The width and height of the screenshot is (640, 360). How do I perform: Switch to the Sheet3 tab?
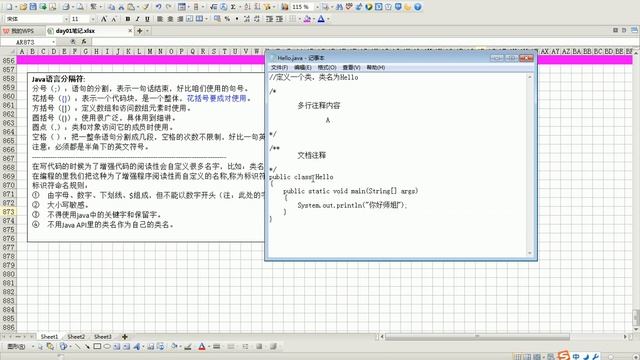click(102, 337)
